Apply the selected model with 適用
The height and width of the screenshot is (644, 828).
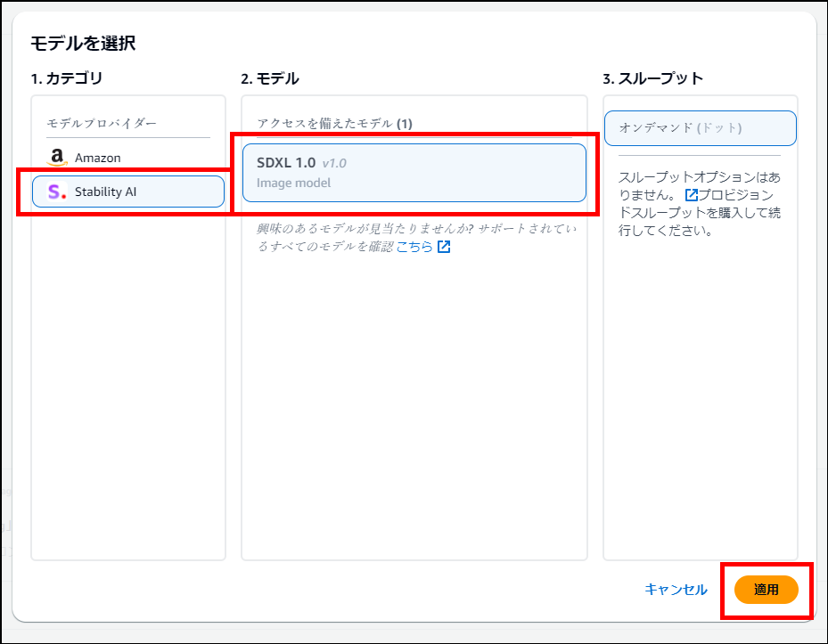767,590
